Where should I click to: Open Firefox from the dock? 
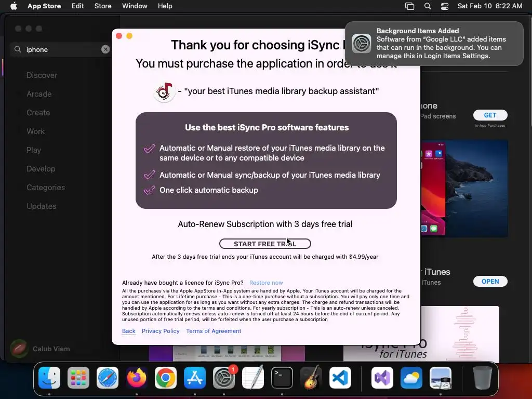(137, 378)
